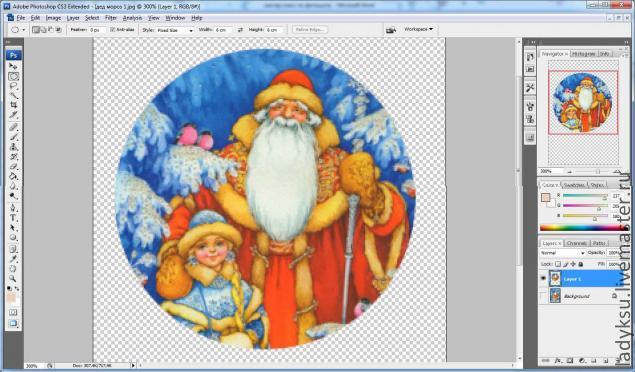Select the Hand tool

[x=13, y=269]
